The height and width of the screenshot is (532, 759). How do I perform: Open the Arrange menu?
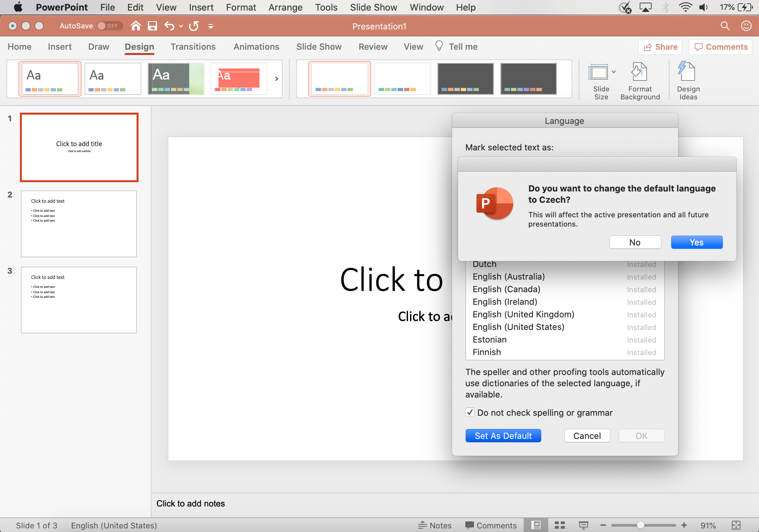(x=285, y=7)
